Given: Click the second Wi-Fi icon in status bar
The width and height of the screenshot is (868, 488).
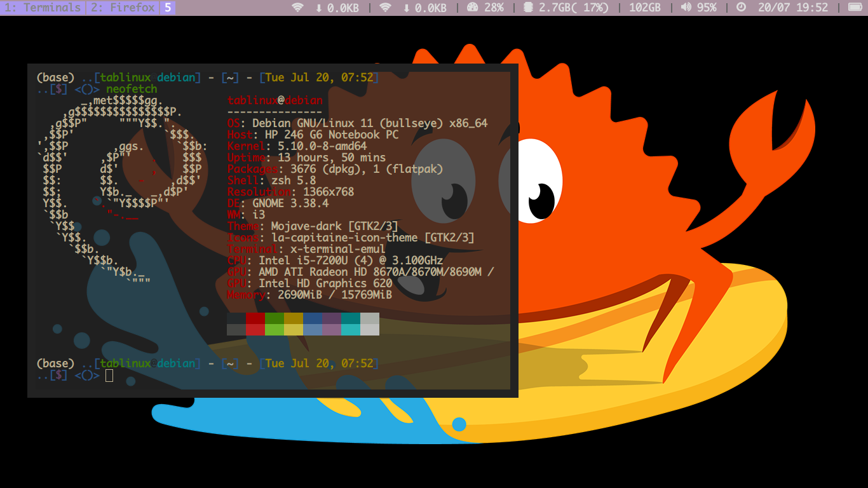Looking at the screenshot, I should click(385, 8).
